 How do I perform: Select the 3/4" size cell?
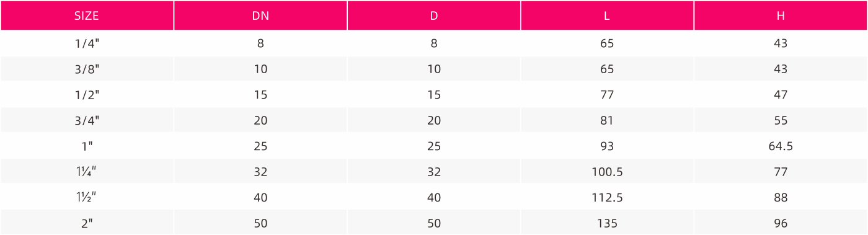tap(87, 120)
